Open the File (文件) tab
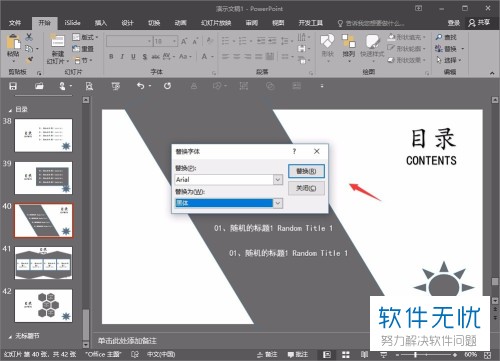Screen dimensions: 500x361 click(15, 23)
